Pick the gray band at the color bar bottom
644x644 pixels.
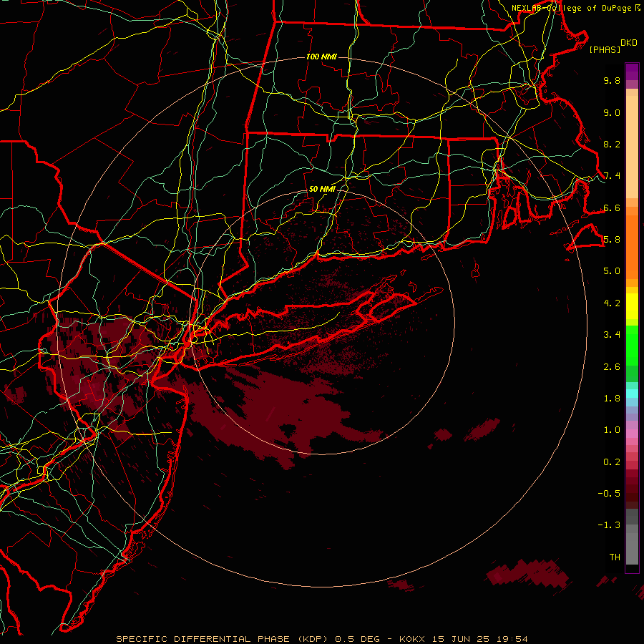click(632, 537)
